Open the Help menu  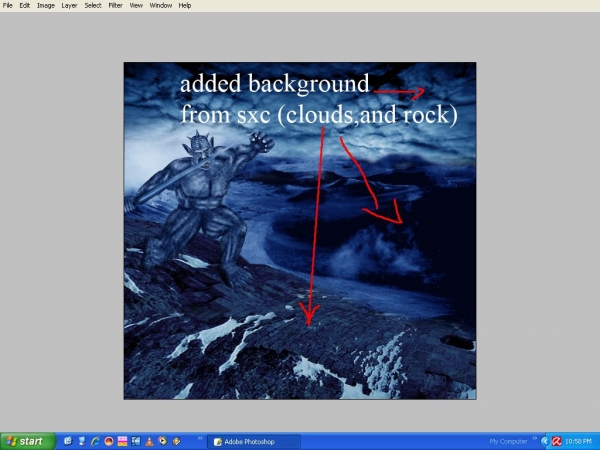click(x=184, y=5)
